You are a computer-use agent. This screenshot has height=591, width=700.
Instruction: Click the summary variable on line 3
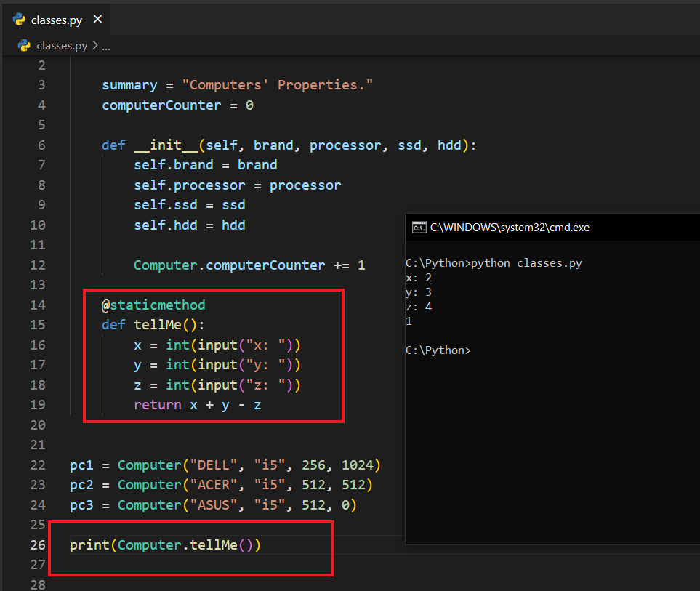click(129, 85)
